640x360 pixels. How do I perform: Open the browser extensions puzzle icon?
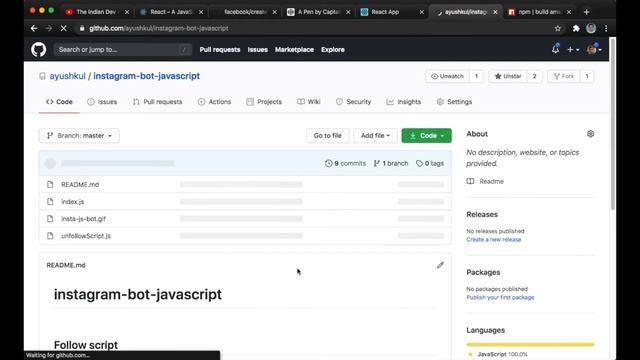pos(576,28)
